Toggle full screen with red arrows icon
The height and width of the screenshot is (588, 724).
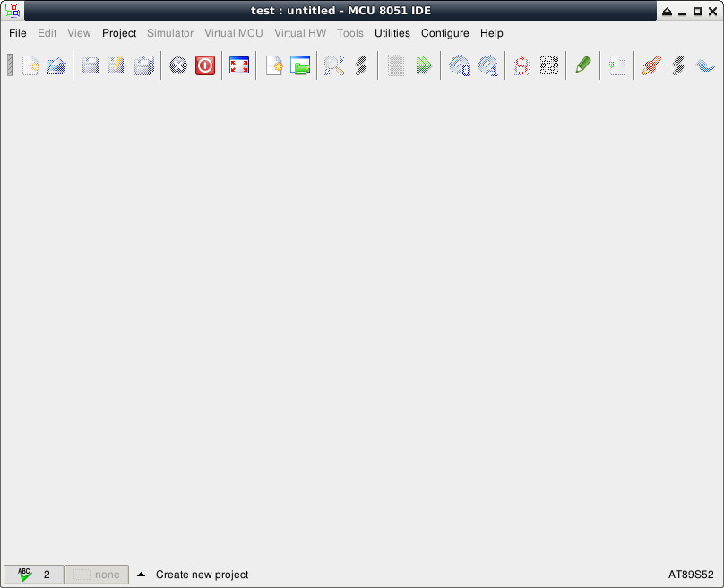[x=239, y=65]
